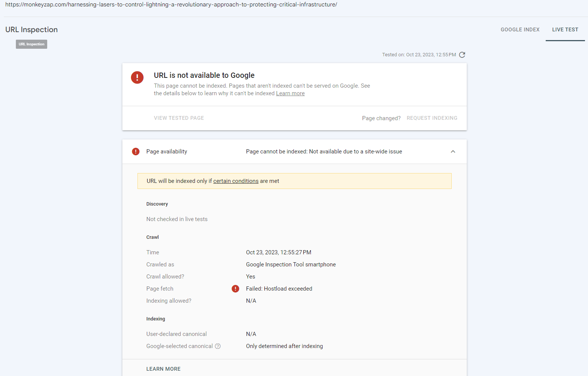Click the 'Tested on' timestamp text

coord(419,55)
